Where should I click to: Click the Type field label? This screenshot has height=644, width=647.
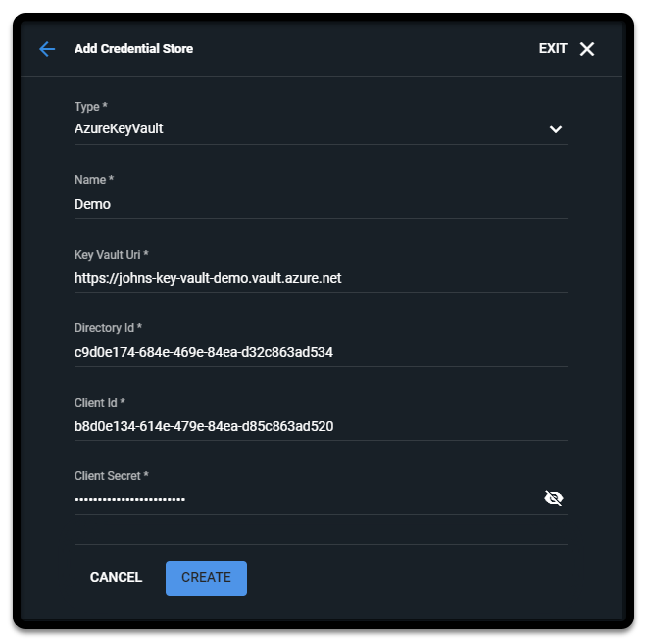91,107
